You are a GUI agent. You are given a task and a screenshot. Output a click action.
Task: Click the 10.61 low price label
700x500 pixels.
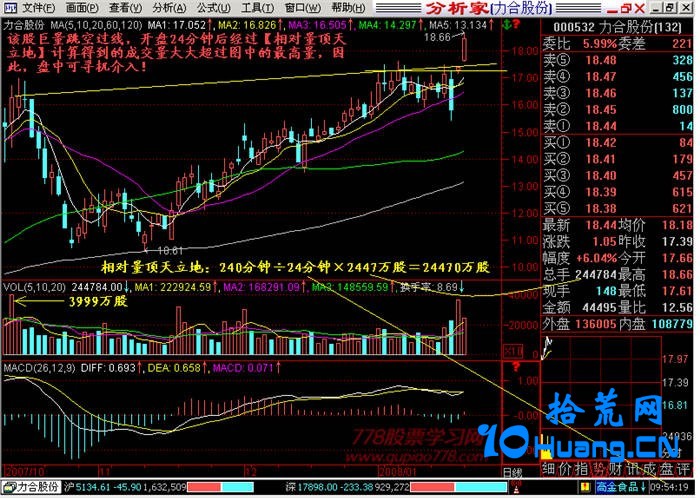pyautogui.click(x=170, y=251)
